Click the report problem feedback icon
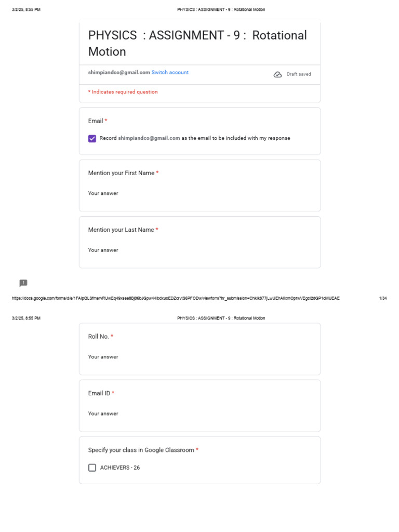This screenshot has height=532, width=399. coord(23,283)
